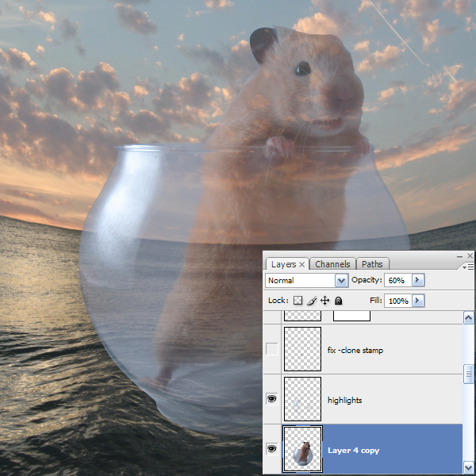Switch to the Paths tab
476x476 pixels.
372,264
